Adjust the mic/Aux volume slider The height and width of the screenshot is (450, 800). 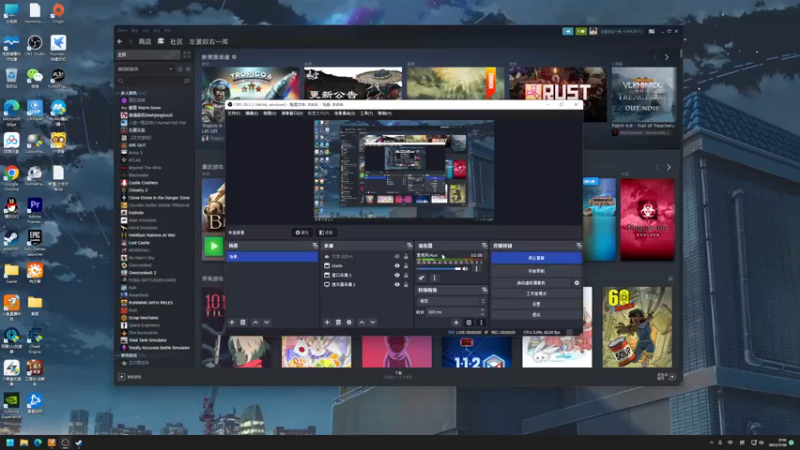point(439,268)
